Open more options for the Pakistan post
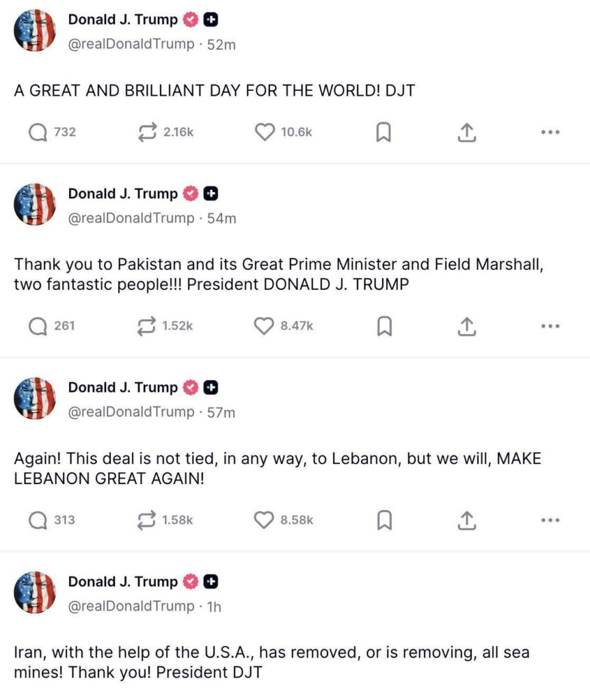Image resolution: width=590 pixels, height=700 pixels. [x=550, y=326]
